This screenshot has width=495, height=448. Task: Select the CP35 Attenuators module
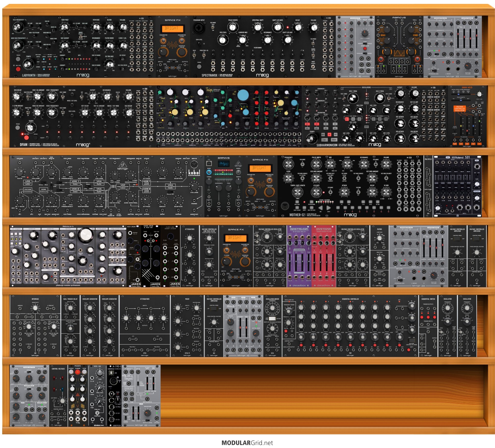coord(145,326)
